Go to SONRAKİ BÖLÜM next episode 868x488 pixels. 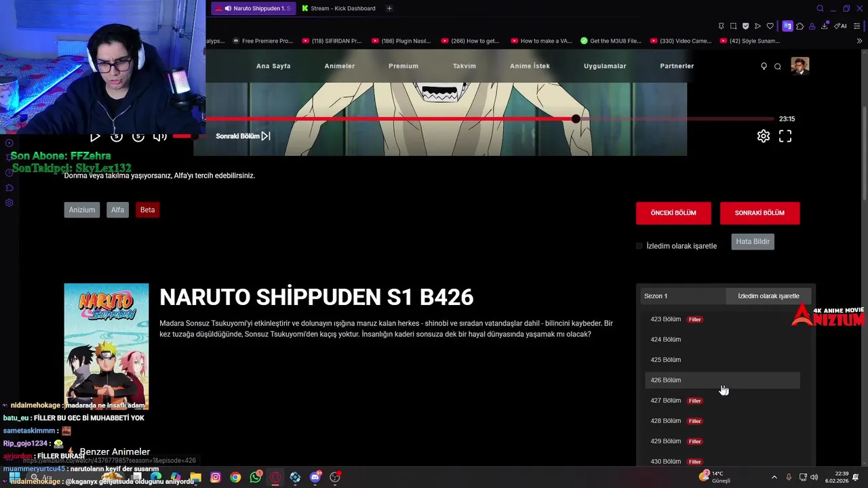[x=759, y=213]
